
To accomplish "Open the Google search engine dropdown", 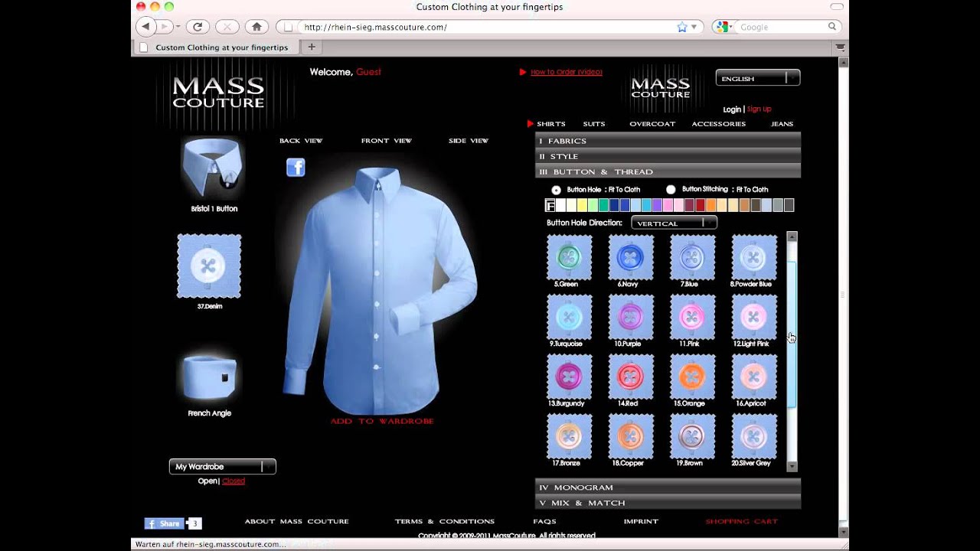I will coord(723,27).
